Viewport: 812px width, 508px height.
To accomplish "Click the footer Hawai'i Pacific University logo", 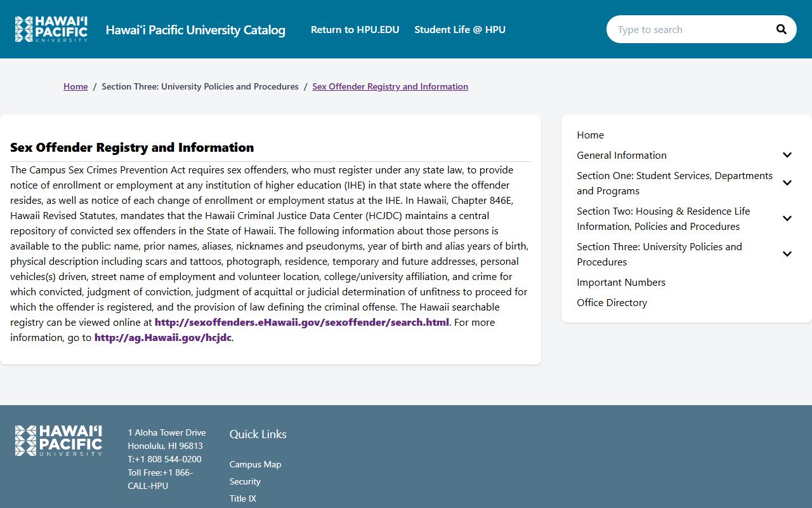I will (x=58, y=441).
